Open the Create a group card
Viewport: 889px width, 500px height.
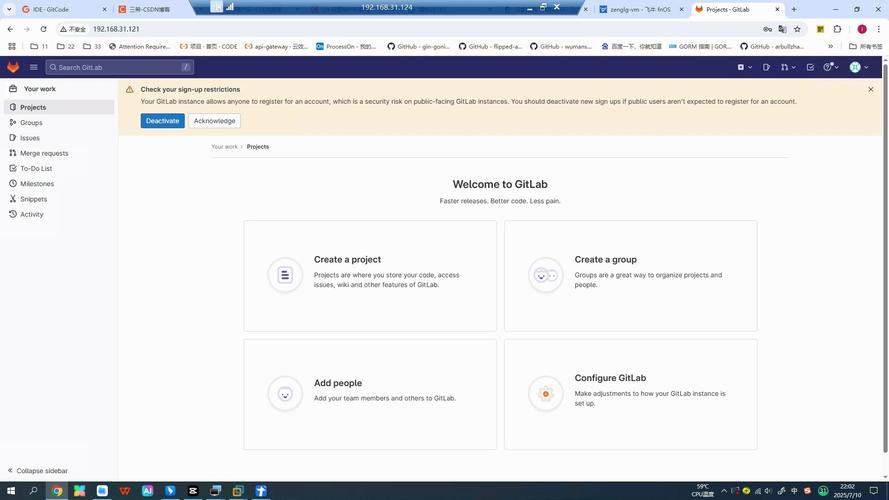630,276
